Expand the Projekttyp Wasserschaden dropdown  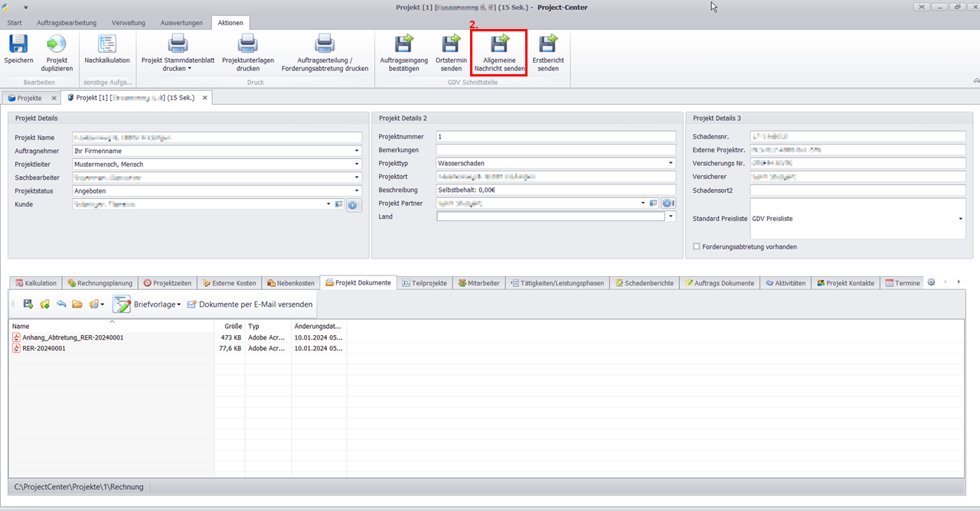click(671, 164)
